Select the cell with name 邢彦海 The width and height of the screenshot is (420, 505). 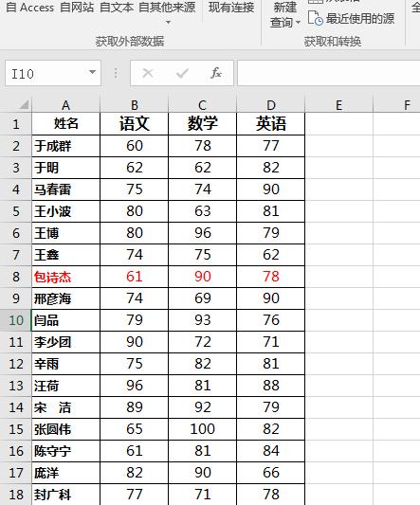pyautogui.click(x=66, y=298)
